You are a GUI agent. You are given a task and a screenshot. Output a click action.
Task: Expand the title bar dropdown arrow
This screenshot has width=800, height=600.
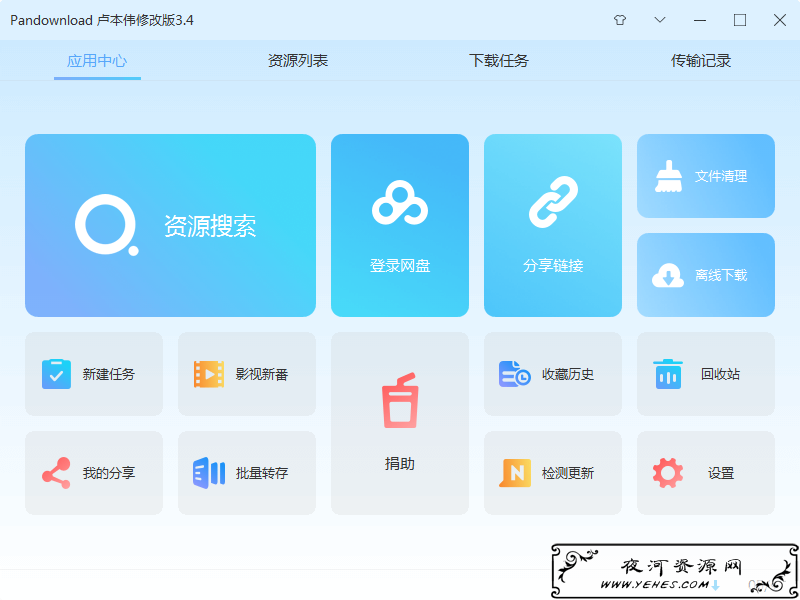point(660,20)
